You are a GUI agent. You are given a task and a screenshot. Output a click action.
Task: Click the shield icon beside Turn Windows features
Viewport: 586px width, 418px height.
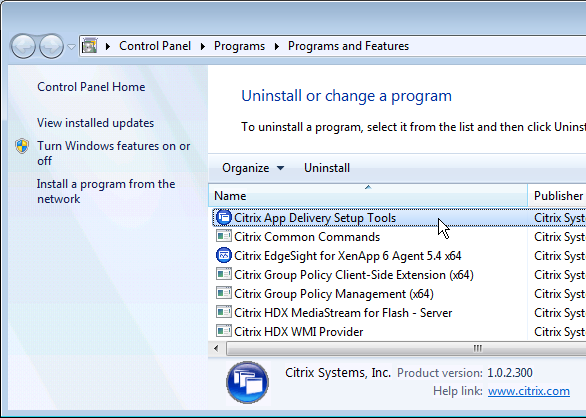point(22,146)
